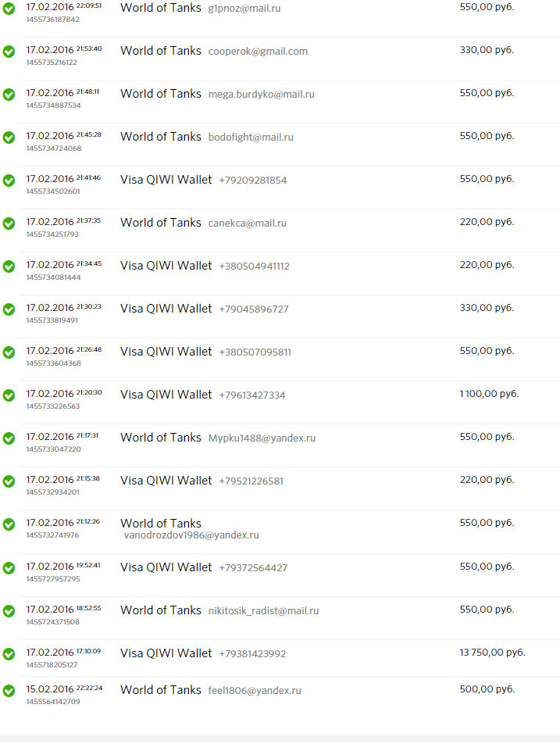Viewport: 560px width, 744px height.
Task: Open Visa QIWI Wallet payment to +380507095811
Action: pos(289,359)
